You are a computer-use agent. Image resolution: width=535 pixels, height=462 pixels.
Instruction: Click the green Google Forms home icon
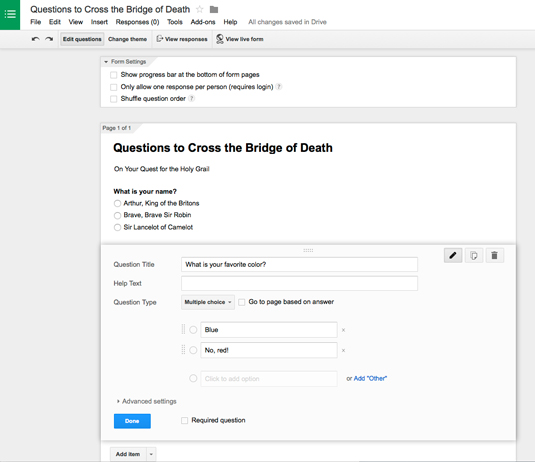[10, 15]
